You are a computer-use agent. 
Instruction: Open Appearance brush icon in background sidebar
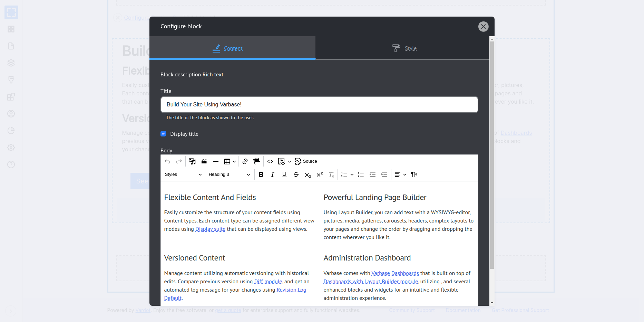[x=11, y=80]
